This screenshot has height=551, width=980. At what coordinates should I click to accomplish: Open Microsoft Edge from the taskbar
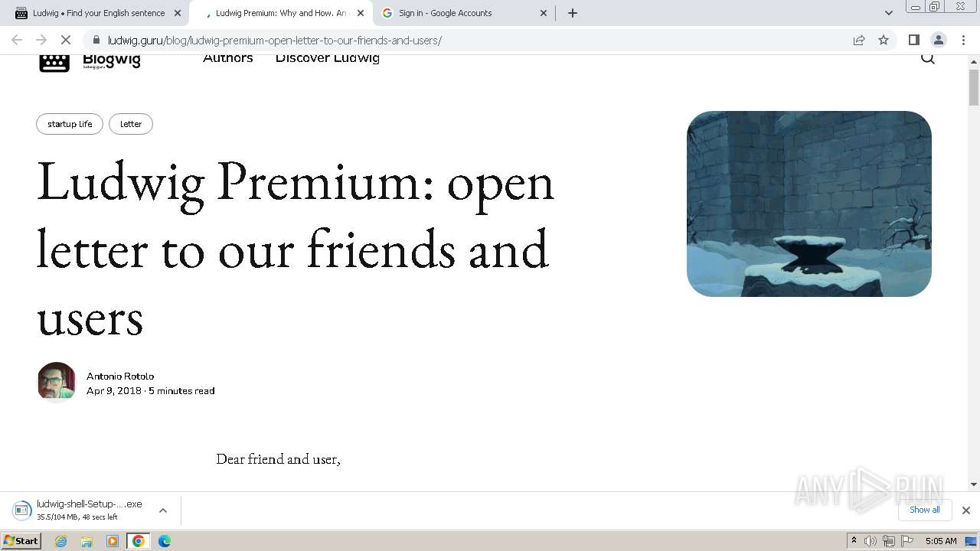coord(164,541)
